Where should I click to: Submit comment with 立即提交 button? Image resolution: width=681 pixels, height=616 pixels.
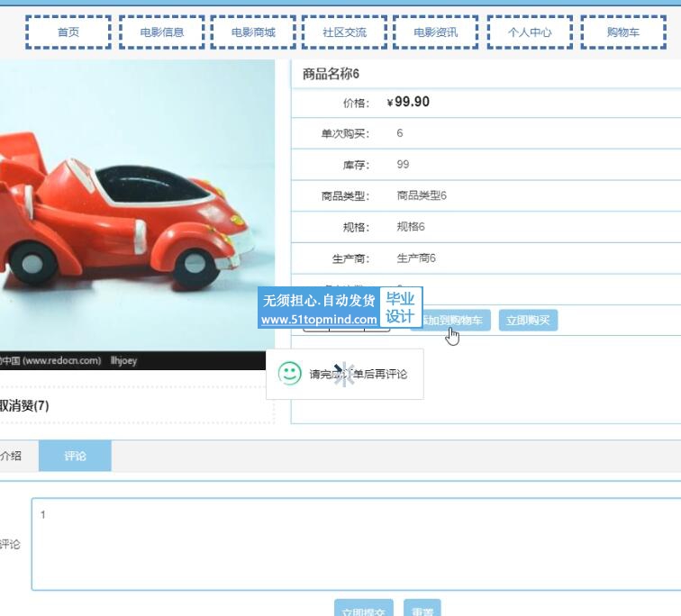tap(364, 608)
